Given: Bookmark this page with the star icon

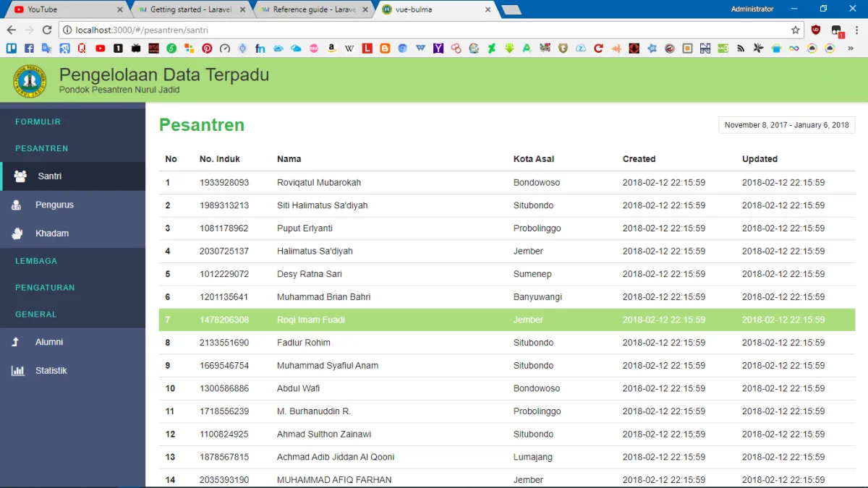Looking at the screenshot, I should (x=796, y=30).
